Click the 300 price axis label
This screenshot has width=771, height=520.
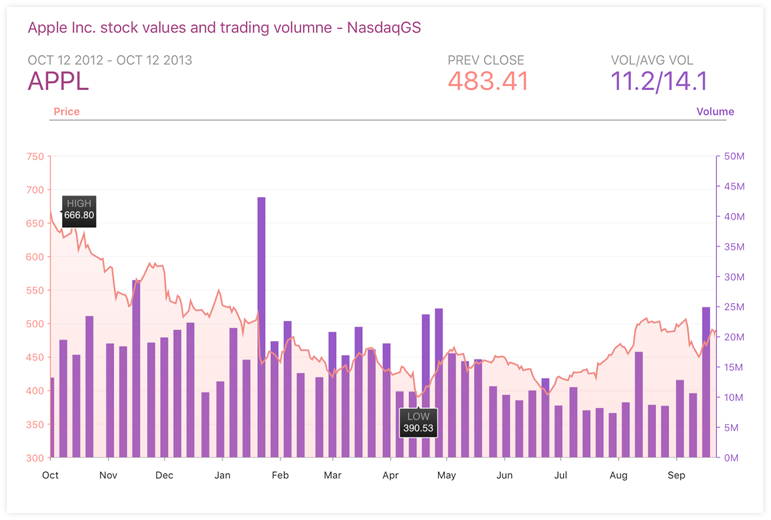[35, 458]
